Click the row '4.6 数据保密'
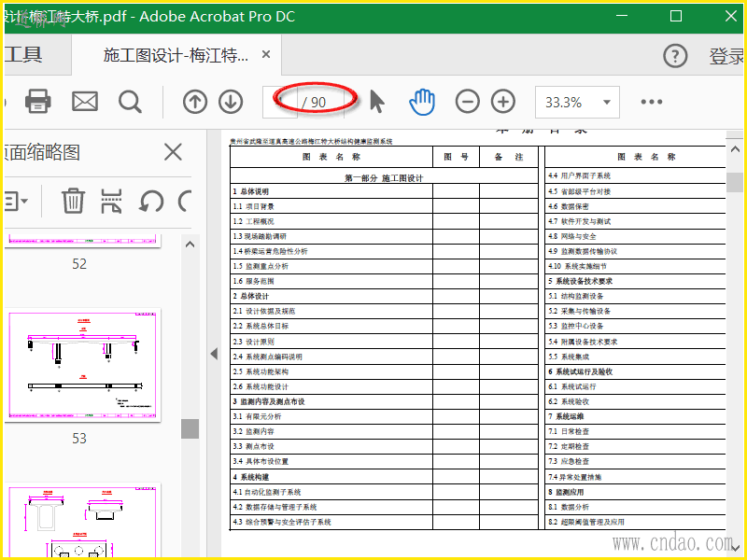 pyautogui.click(x=636, y=206)
